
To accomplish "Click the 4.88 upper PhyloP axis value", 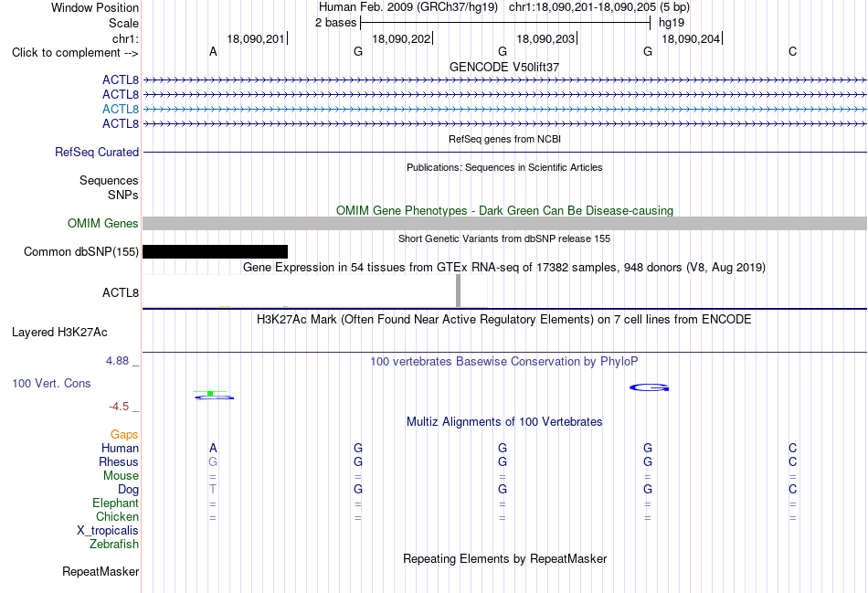I will (x=117, y=361).
